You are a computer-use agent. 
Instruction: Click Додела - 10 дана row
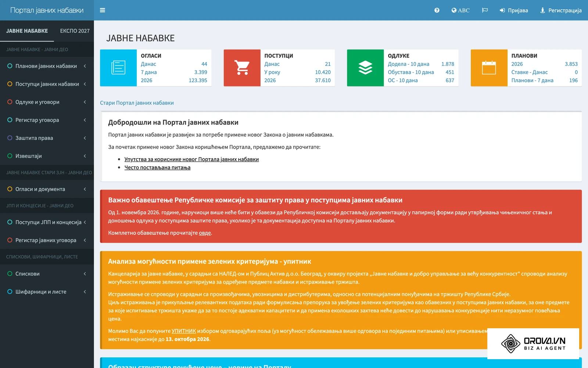point(421,64)
